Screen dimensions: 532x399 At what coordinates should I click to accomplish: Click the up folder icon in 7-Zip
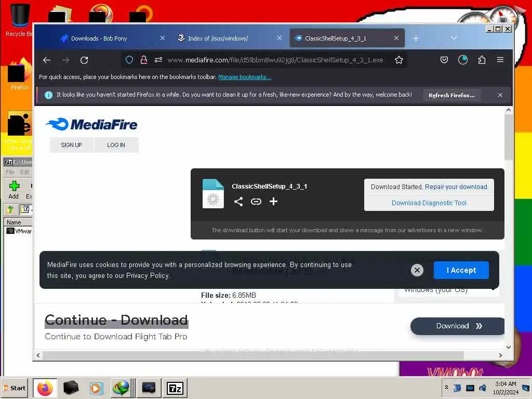click(10, 210)
